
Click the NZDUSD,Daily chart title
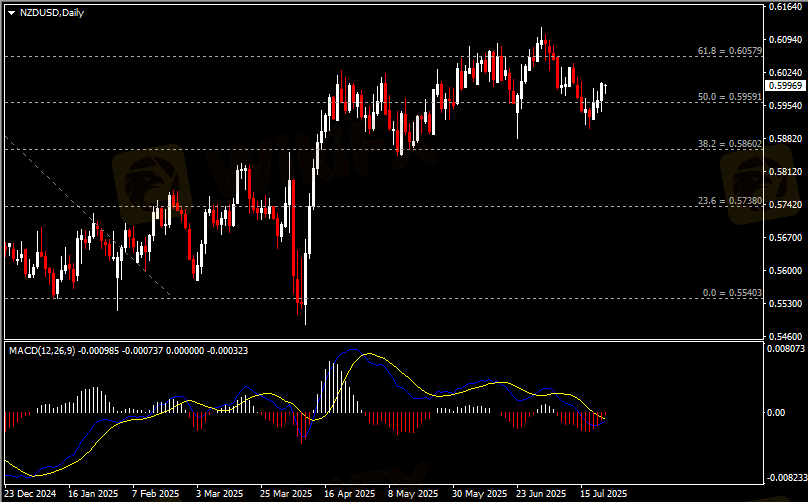[x=52, y=13]
